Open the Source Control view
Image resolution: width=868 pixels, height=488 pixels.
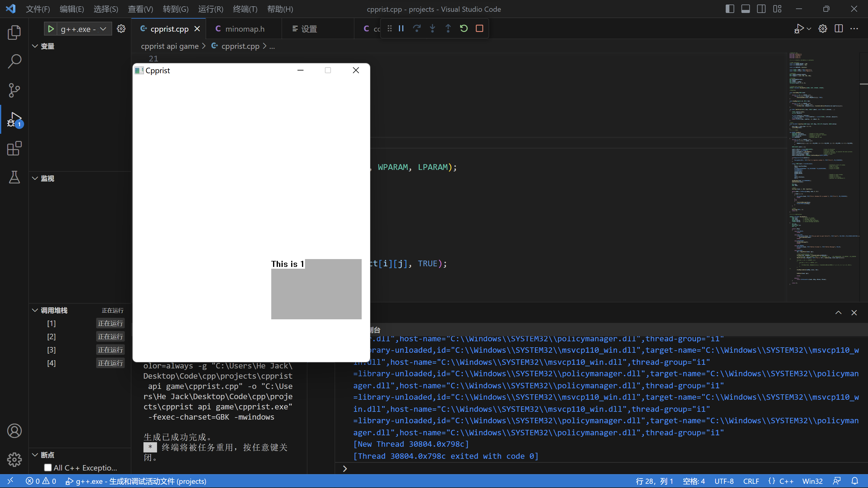click(14, 90)
